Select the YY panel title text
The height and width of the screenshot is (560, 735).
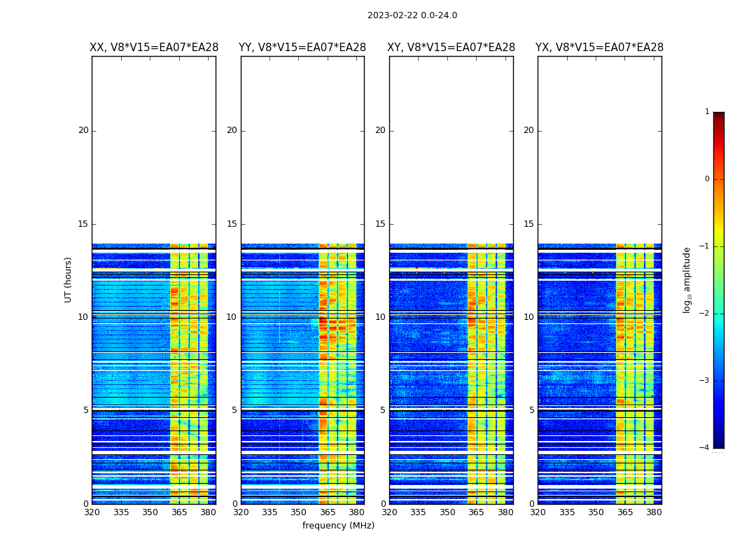[x=302, y=48]
